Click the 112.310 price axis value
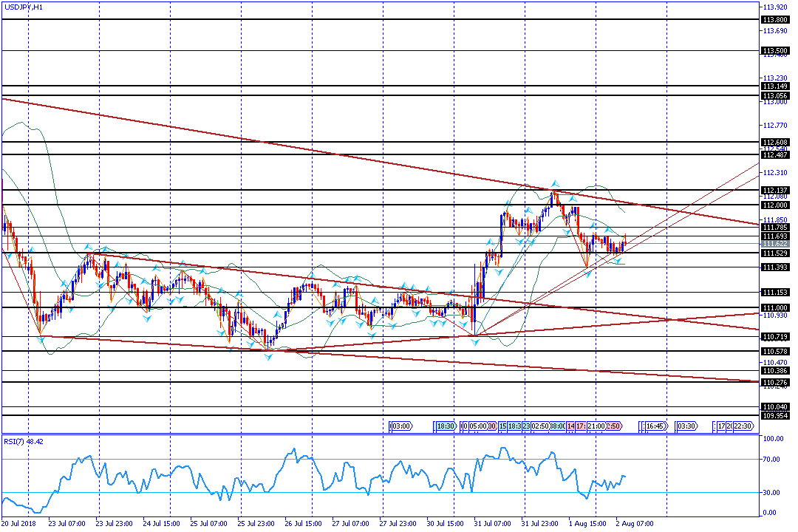This screenshot has width=798, height=532. pyautogui.click(x=776, y=173)
